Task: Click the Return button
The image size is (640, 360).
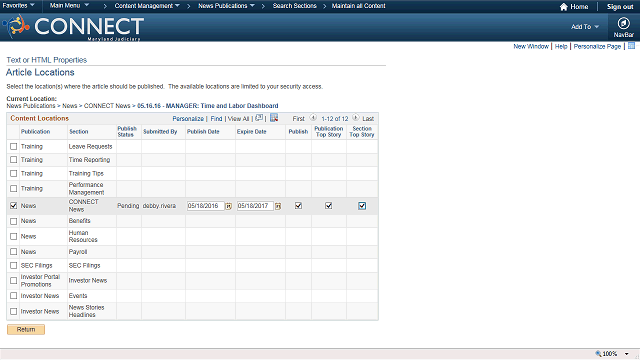Action: [x=26, y=329]
